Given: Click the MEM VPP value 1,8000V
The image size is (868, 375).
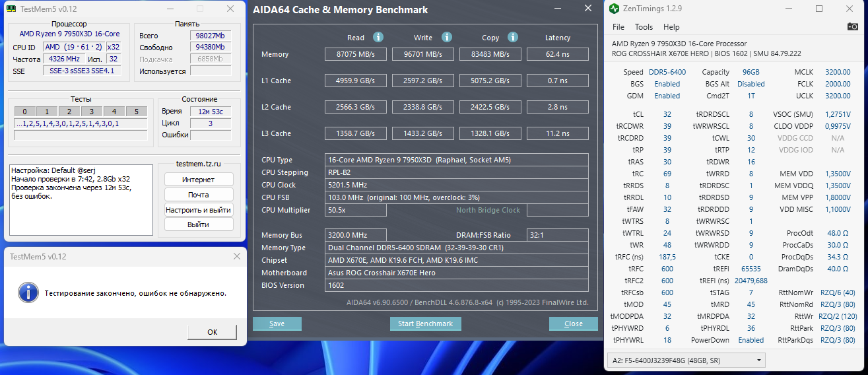Looking at the screenshot, I should [837, 197].
